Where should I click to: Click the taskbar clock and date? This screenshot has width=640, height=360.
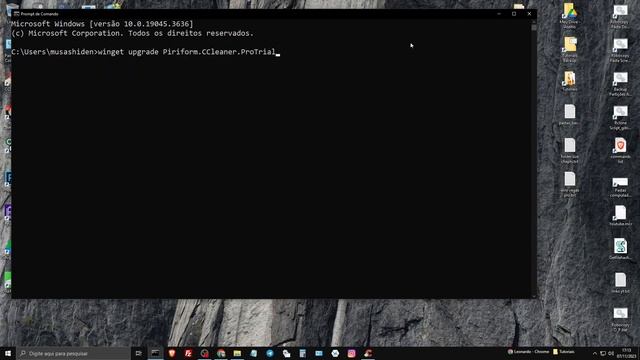click(627, 353)
